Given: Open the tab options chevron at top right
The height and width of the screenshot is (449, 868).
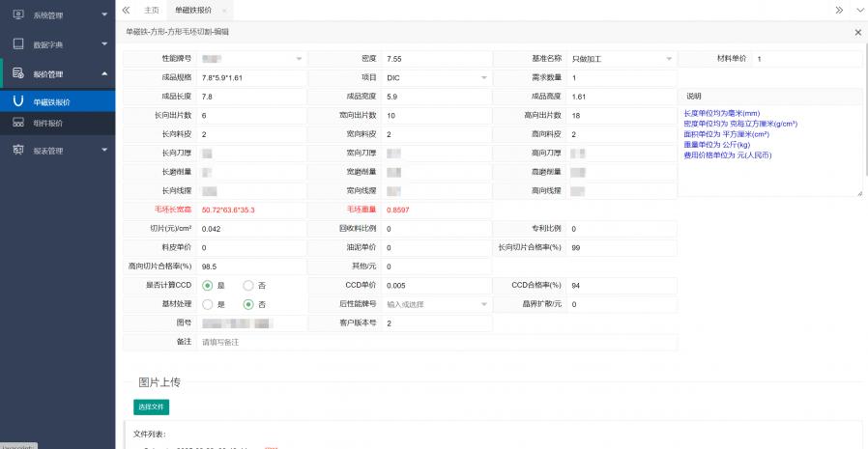Looking at the screenshot, I should (858, 9).
